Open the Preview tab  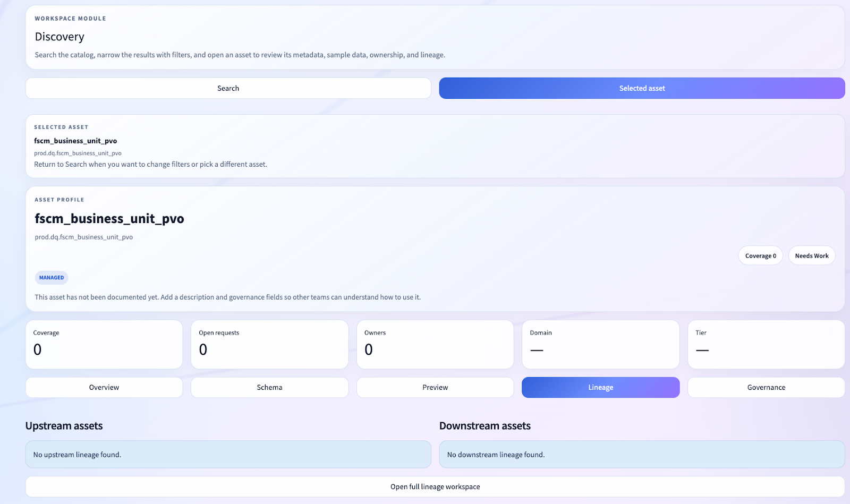coord(435,388)
